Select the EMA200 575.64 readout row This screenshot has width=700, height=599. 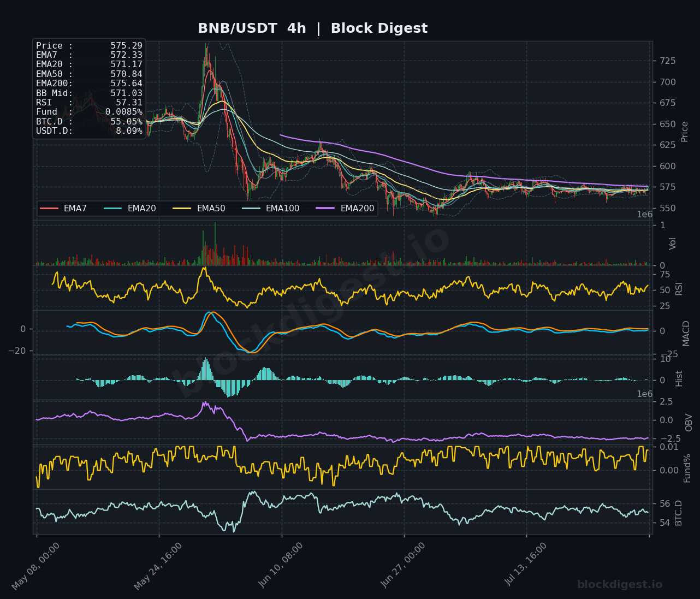click(89, 84)
